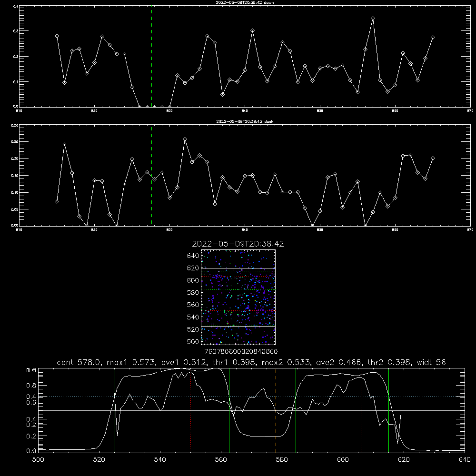Click the '640' label on the bottom plot x-axis
This screenshot has width=476, height=476.
coord(465,460)
